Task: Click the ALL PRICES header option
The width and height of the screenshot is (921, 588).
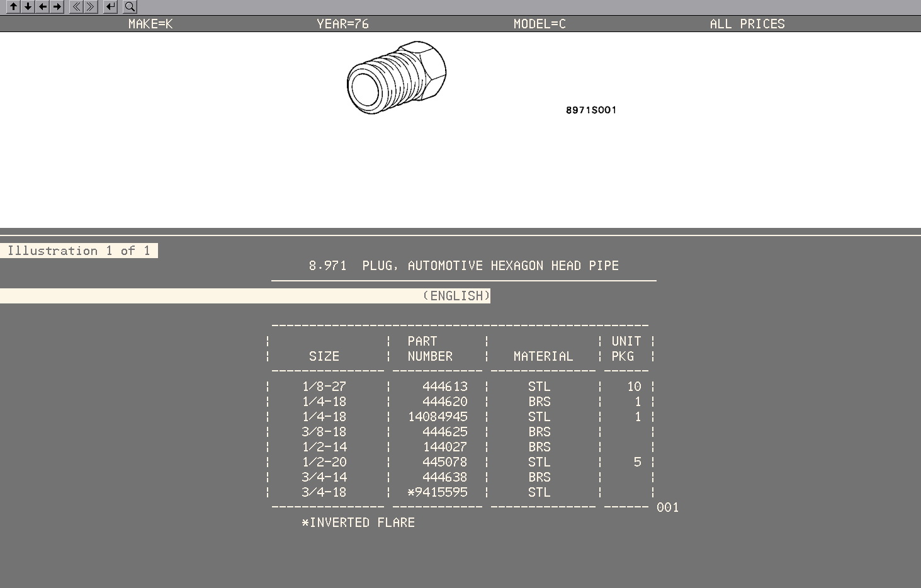Action: tap(747, 24)
